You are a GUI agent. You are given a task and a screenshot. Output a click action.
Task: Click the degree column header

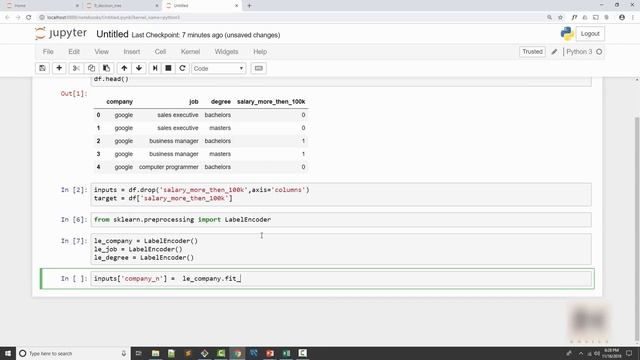[221, 102]
